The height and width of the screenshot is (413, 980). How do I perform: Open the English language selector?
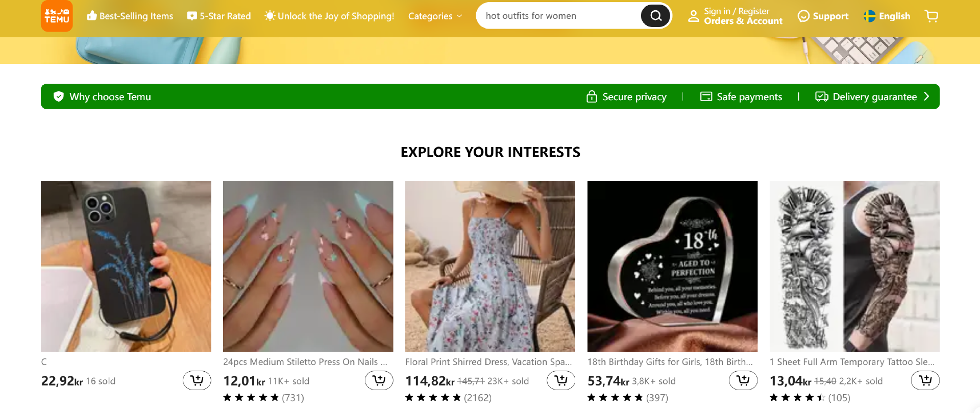coord(887,16)
